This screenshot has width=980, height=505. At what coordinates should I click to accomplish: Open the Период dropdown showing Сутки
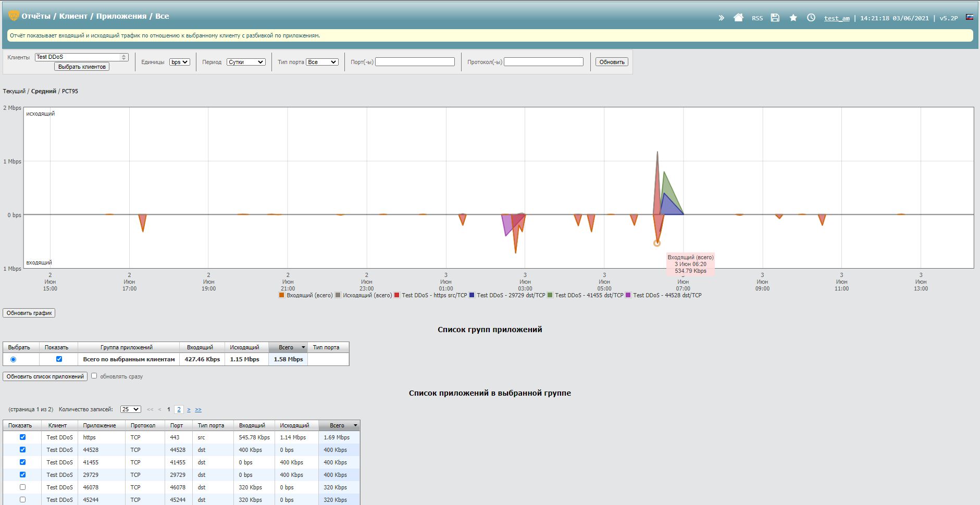point(246,62)
